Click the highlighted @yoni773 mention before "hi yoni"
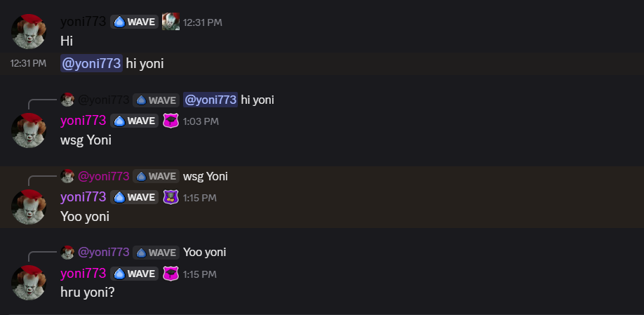 click(91, 63)
